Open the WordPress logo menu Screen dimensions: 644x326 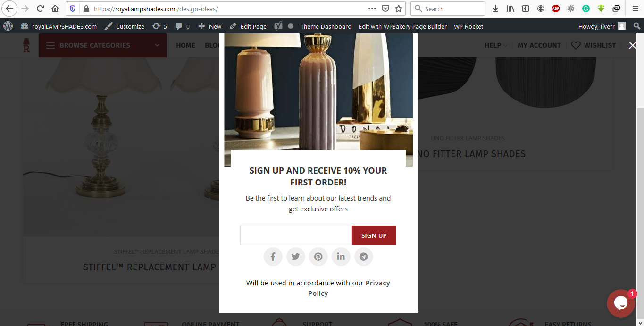(x=8, y=26)
